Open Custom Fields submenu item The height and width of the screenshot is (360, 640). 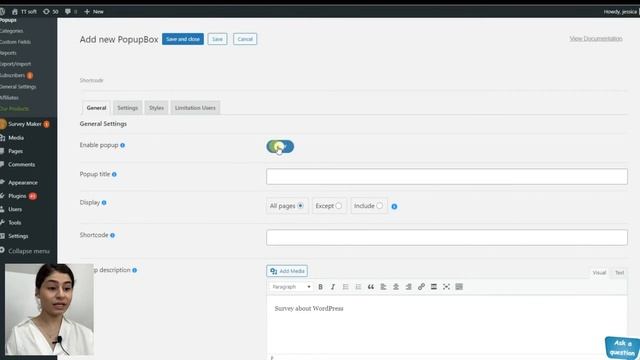pyautogui.click(x=15, y=42)
